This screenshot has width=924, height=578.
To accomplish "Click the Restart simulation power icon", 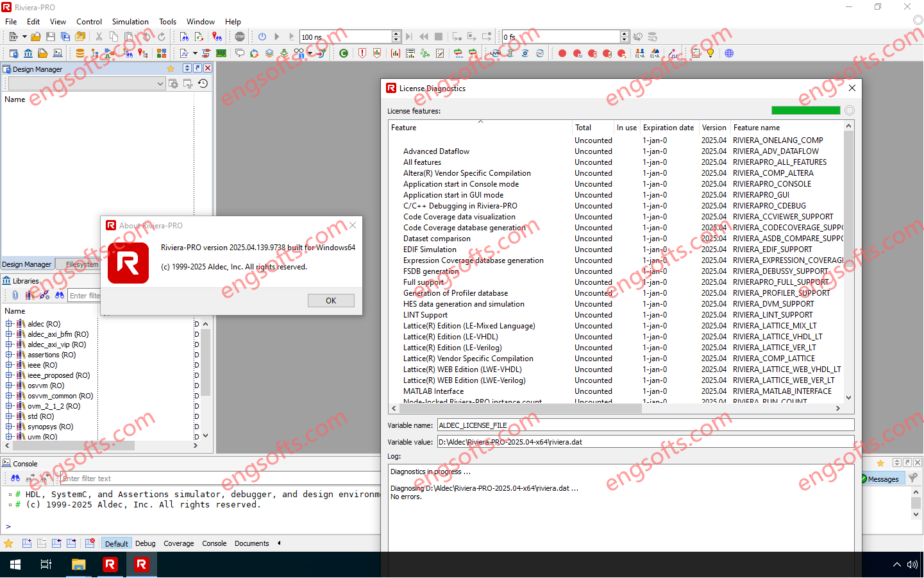I will 262,37.
